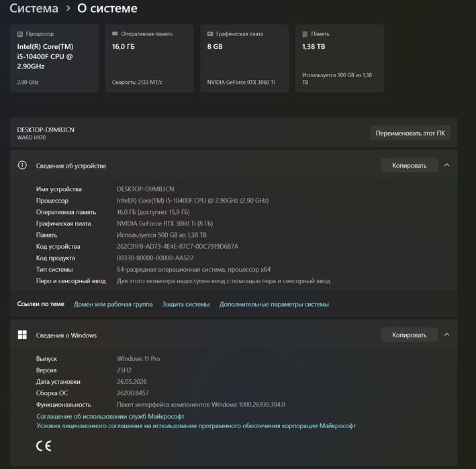Click the О системе breadcrumb title
The height and width of the screenshot is (469, 476).
(x=107, y=8)
